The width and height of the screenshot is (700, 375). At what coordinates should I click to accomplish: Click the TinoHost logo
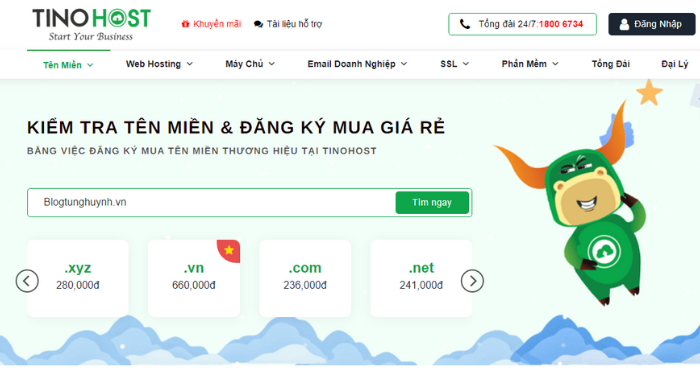coord(91,25)
